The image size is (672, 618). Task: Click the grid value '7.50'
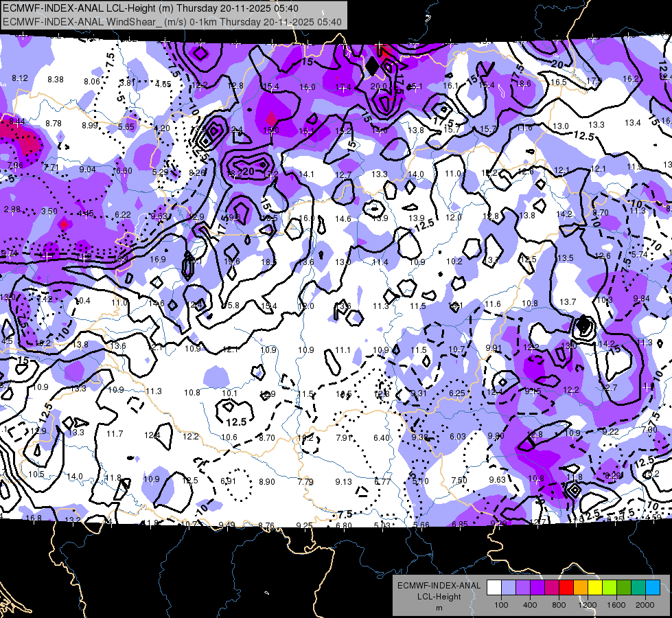click(459, 481)
